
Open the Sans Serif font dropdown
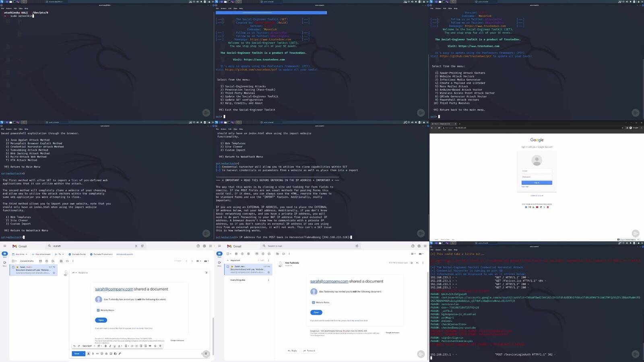coord(89,346)
